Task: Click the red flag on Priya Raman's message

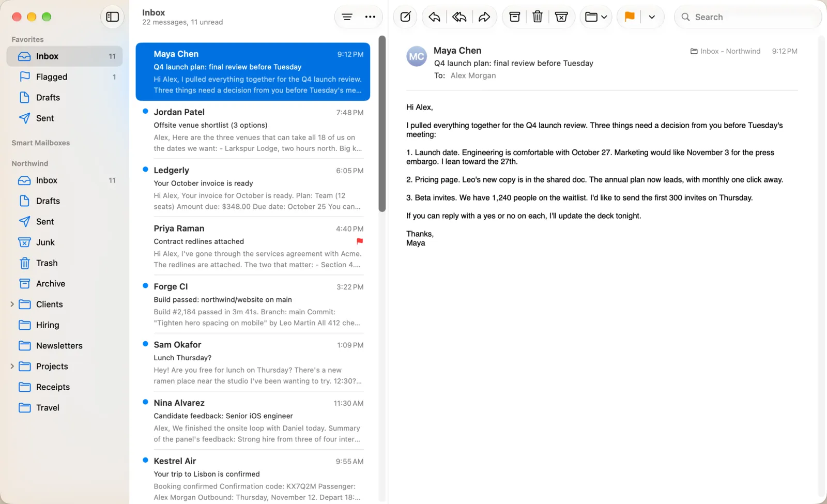Action: (x=360, y=241)
